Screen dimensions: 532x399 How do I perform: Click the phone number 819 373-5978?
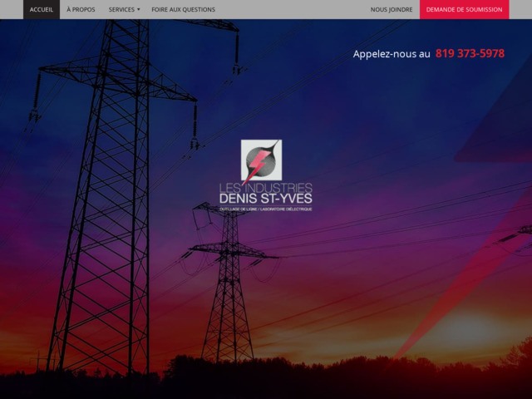click(470, 53)
